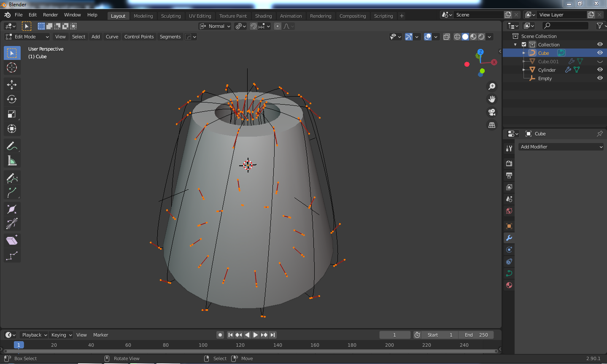
Task: Select the Randomize tool
Action: point(12,256)
